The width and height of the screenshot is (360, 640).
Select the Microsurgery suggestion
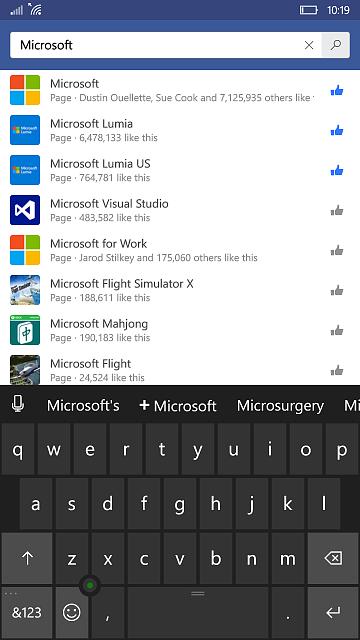click(x=280, y=406)
